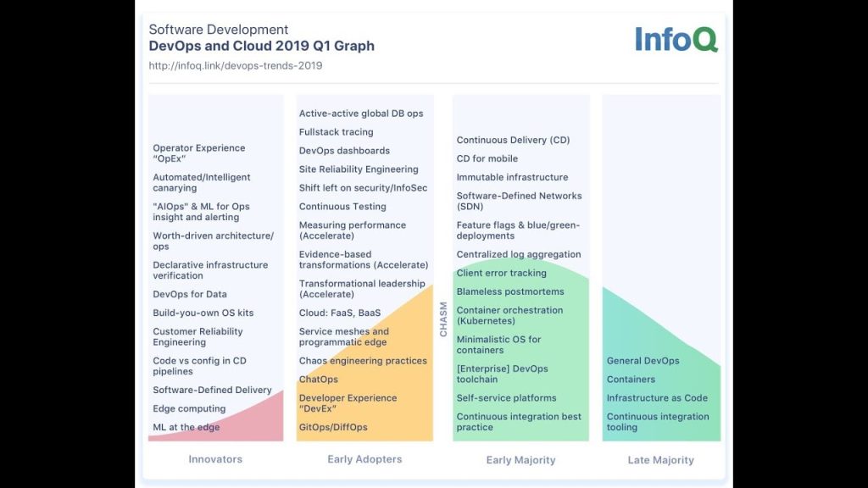Click 'Blameless postmortems' item

[510, 291]
